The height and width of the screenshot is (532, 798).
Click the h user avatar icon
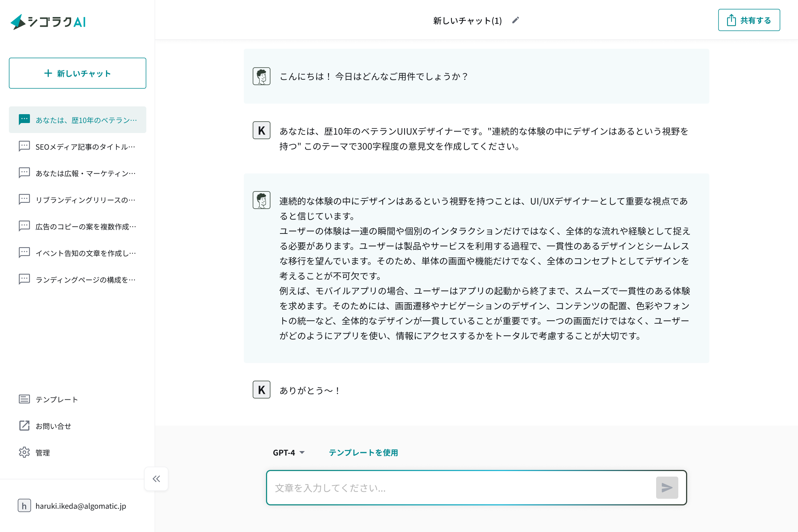pyautogui.click(x=24, y=505)
